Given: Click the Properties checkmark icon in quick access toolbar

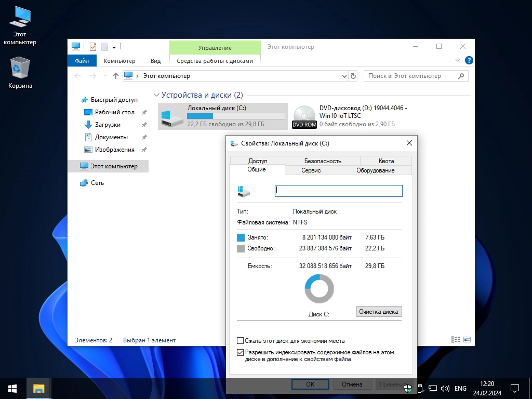Looking at the screenshot, I should [92, 46].
